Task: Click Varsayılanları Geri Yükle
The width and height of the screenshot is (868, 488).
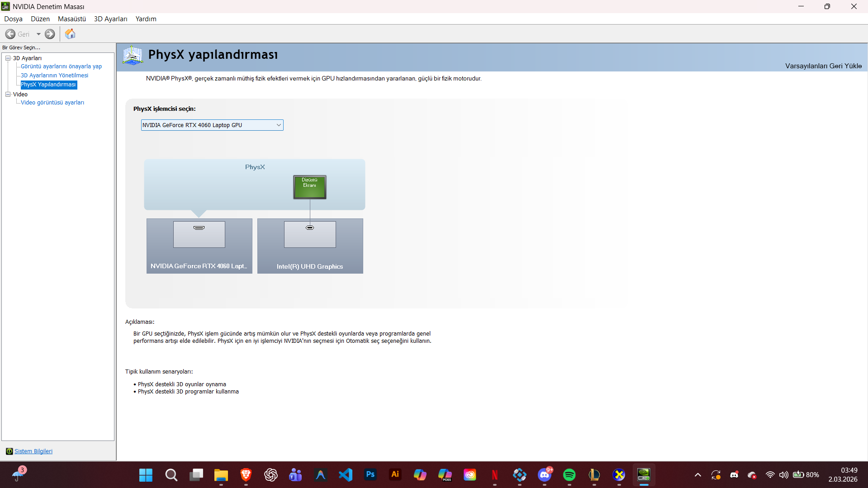Action: coord(823,66)
